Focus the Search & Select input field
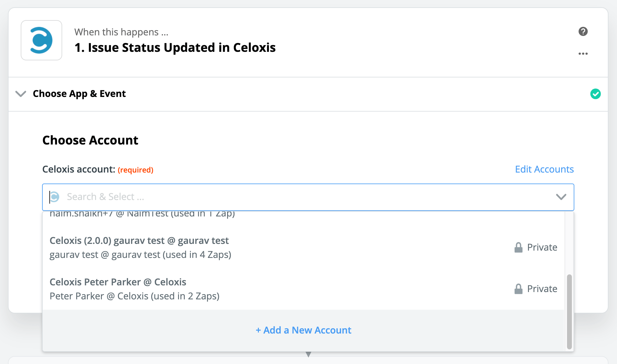 tap(274, 197)
